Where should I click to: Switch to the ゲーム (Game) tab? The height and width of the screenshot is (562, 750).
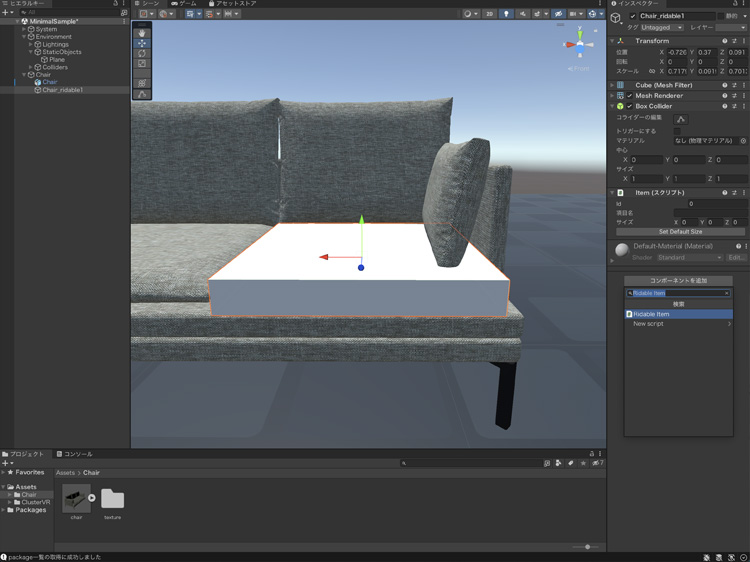coord(184,4)
